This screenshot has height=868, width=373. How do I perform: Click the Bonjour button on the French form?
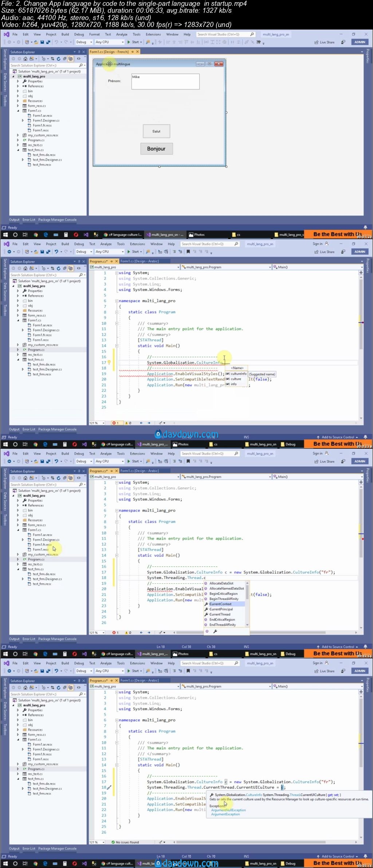point(156,149)
